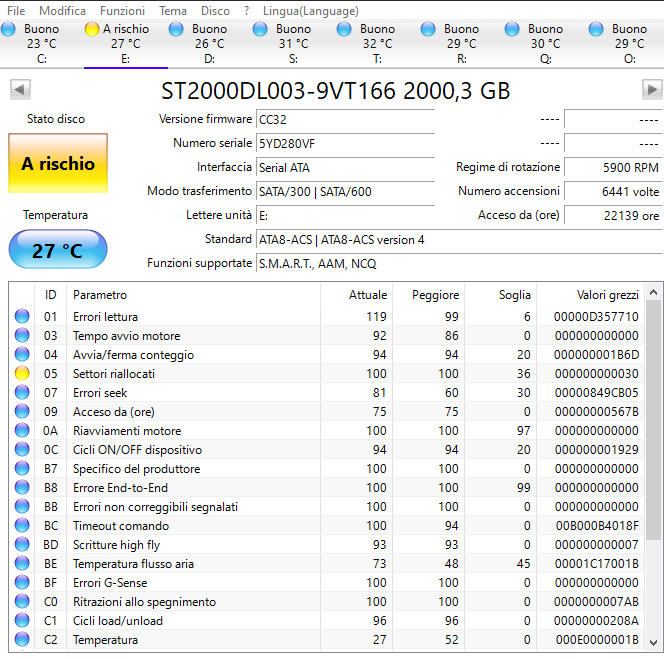Switch to drive S: tab

tap(293, 44)
